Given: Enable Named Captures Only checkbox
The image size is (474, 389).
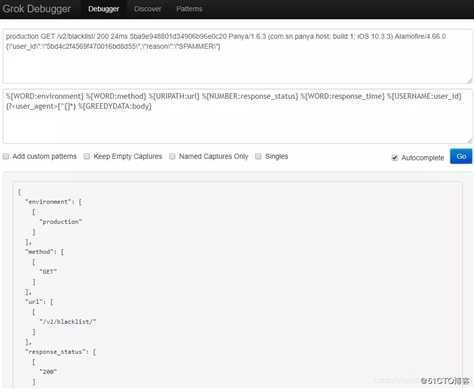Looking at the screenshot, I should pos(172,156).
